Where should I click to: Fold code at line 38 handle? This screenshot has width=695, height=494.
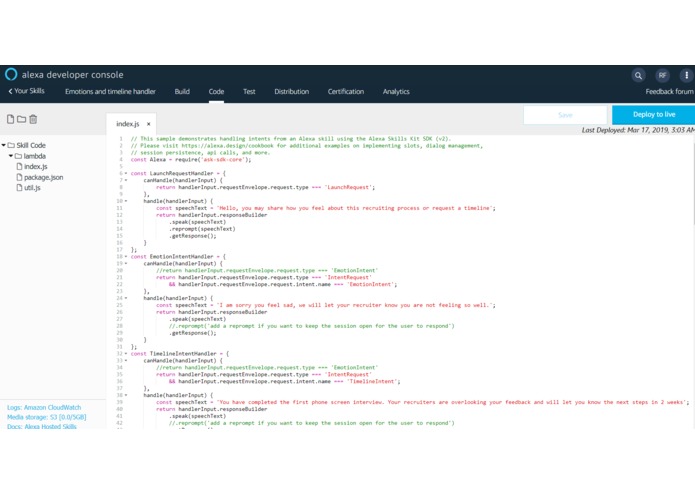(x=126, y=395)
